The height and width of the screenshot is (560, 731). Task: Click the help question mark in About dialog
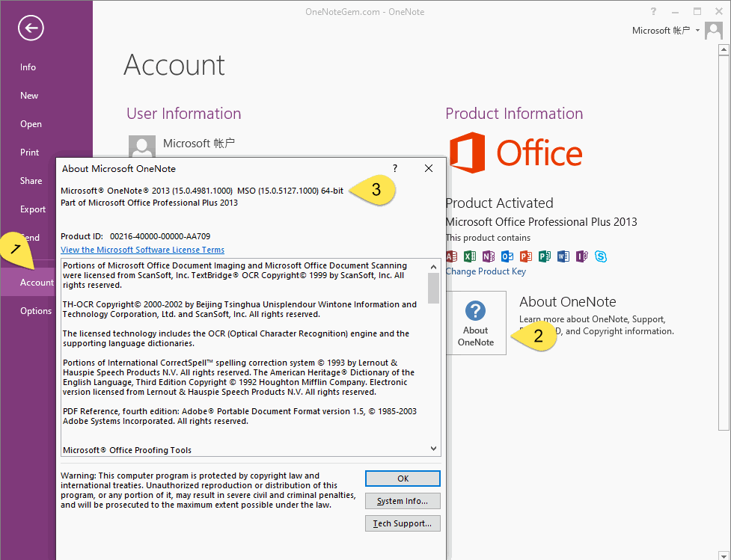click(395, 169)
